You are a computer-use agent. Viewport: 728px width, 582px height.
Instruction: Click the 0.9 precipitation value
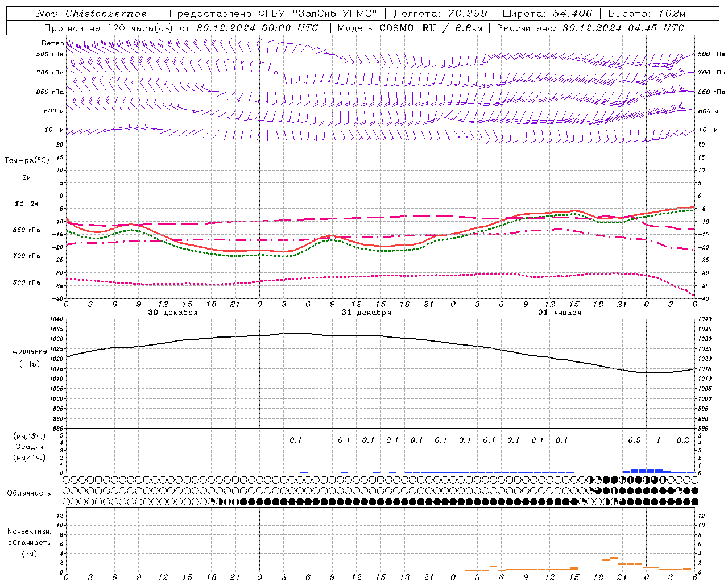click(x=634, y=440)
